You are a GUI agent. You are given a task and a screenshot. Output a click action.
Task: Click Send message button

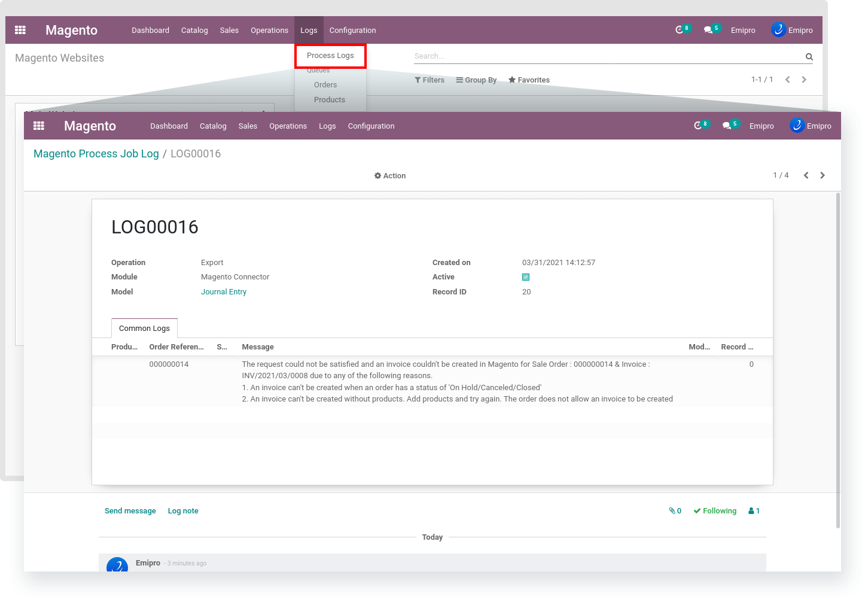130,511
